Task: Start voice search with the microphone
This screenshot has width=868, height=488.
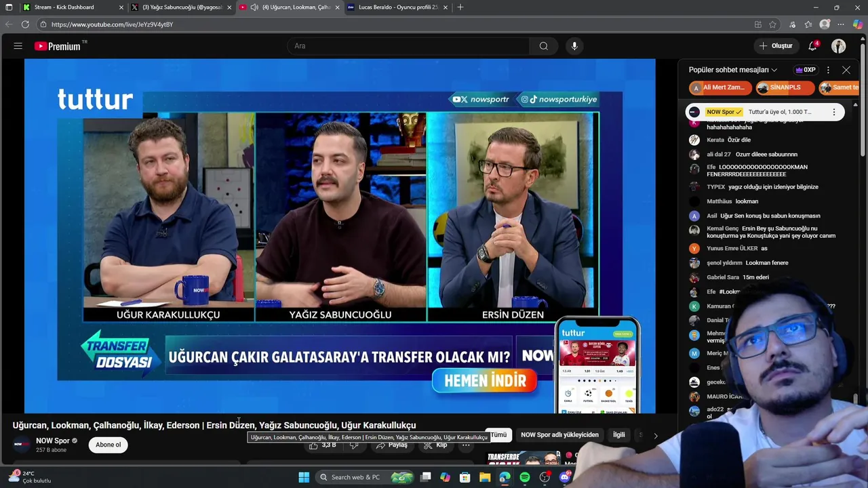Action: 574,46
